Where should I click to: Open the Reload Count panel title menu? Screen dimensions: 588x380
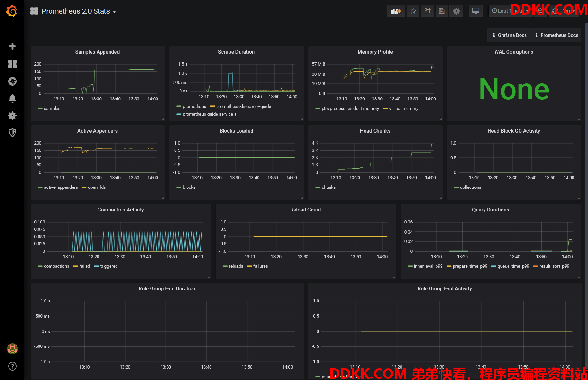(x=306, y=210)
